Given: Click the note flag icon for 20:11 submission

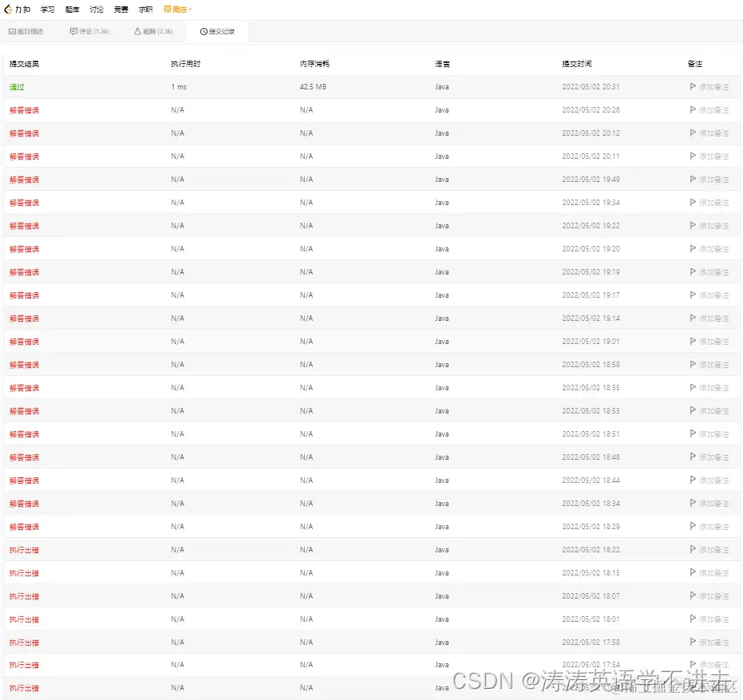Looking at the screenshot, I should click(693, 156).
